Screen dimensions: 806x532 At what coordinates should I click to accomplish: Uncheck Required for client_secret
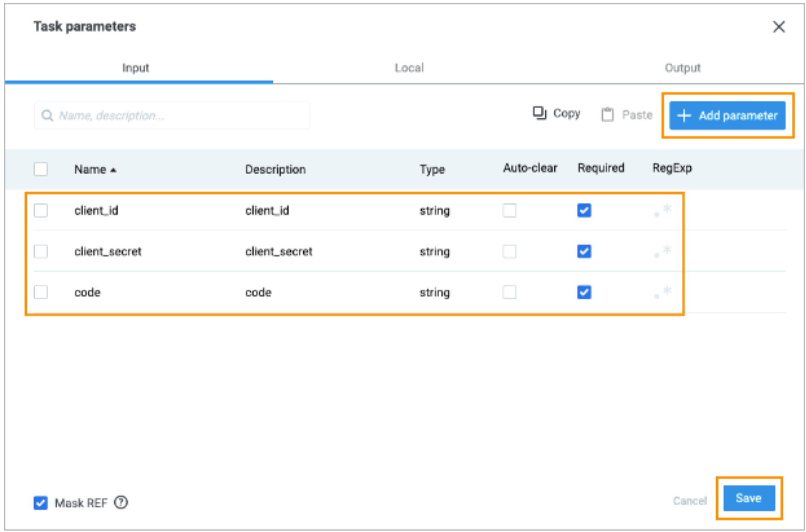click(x=584, y=251)
